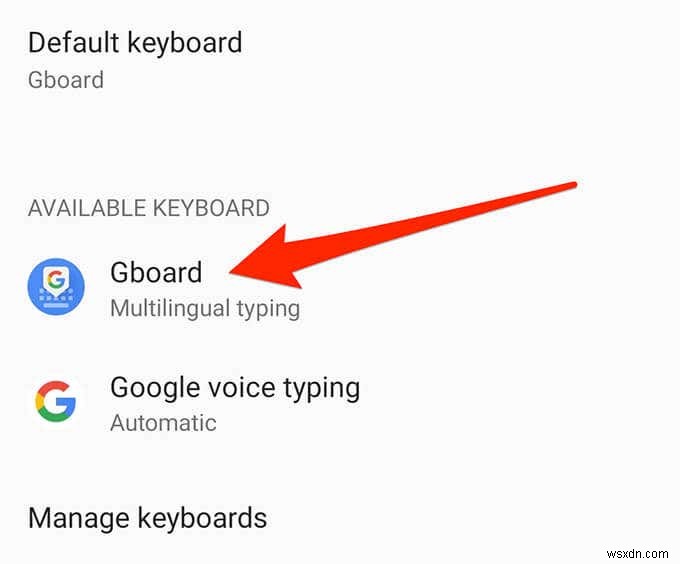Click the AVAILABLE KEYBOARD section header
680x564 pixels.
(149, 208)
